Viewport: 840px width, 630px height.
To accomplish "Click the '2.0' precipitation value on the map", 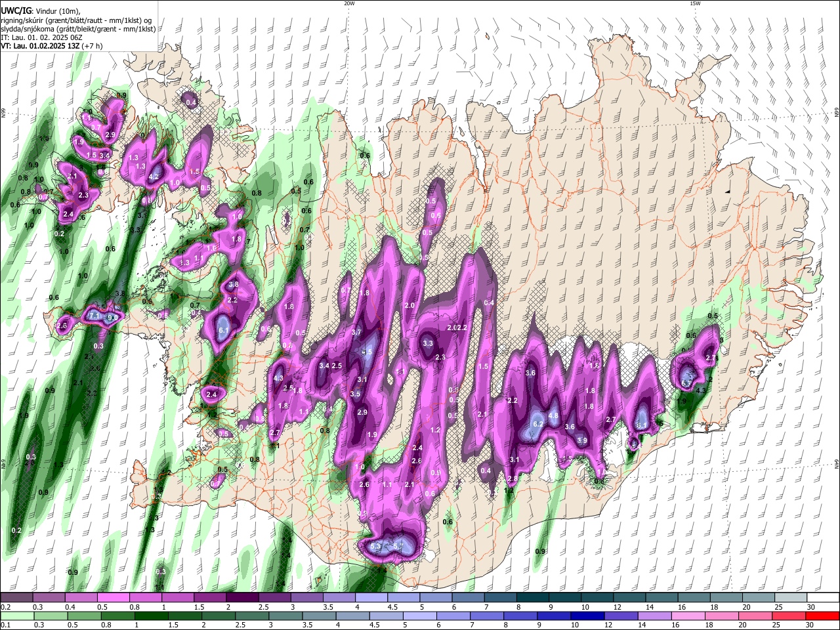I will 410,306.
